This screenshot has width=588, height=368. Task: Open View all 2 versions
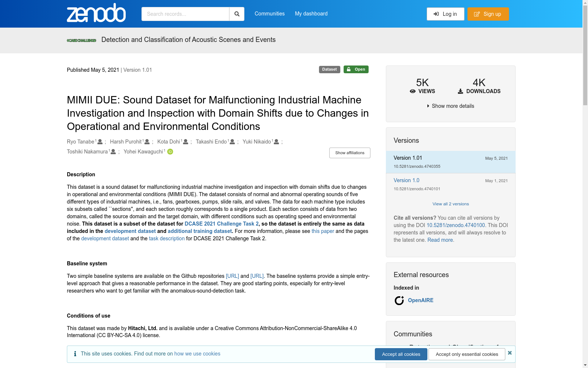pyautogui.click(x=451, y=204)
